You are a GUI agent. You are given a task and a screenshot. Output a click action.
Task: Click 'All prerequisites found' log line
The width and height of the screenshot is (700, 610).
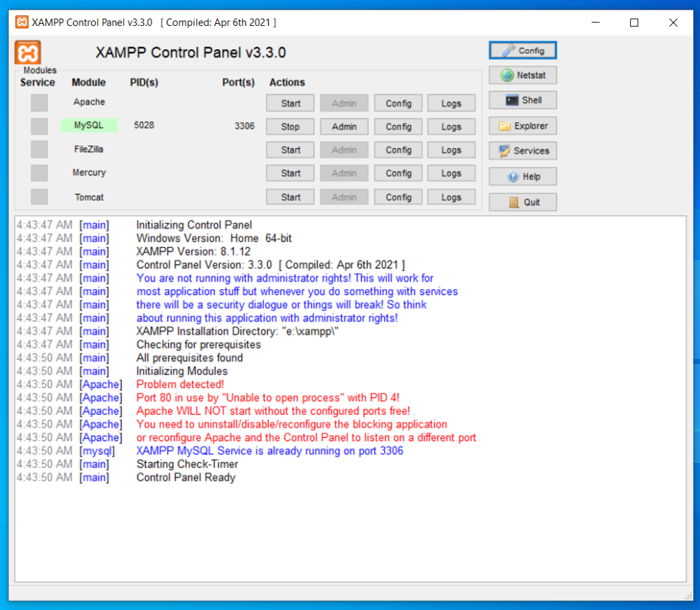coord(190,357)
